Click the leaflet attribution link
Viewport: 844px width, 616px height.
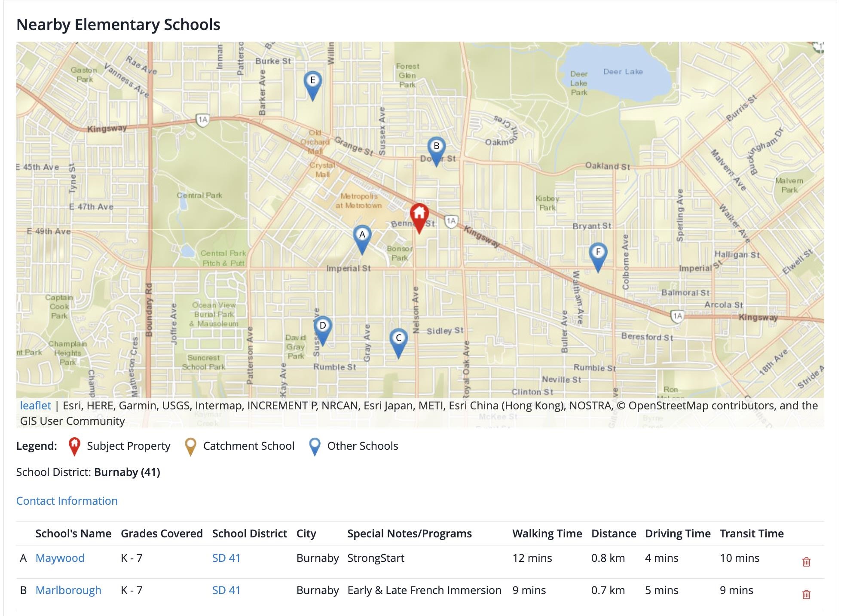(x=35, y=406)
